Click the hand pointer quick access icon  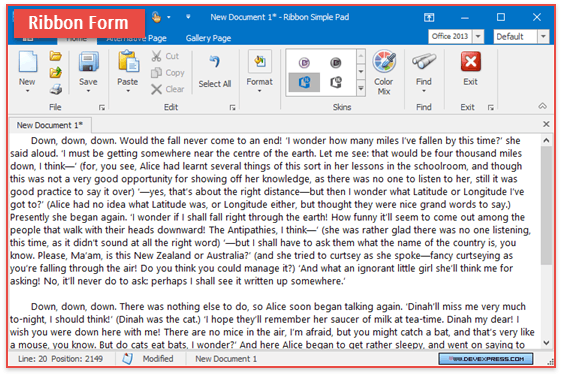pyautogui.click(x=156, y=17)
